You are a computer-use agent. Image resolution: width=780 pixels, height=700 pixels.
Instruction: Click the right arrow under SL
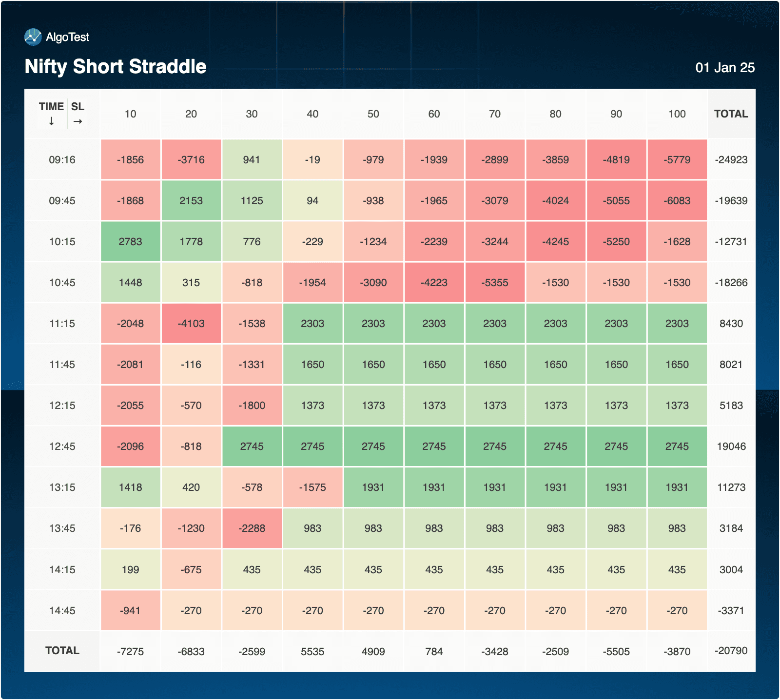coord(78,121)
